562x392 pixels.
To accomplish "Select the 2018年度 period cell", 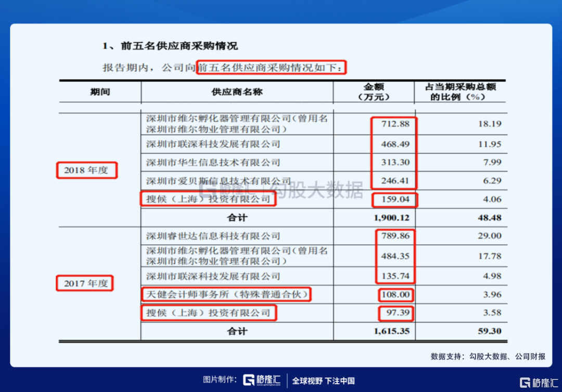I will [86, 170].
